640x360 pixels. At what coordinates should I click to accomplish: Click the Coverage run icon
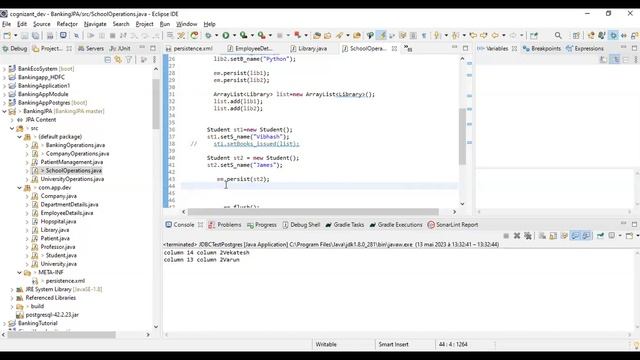(x=244, y=36)
